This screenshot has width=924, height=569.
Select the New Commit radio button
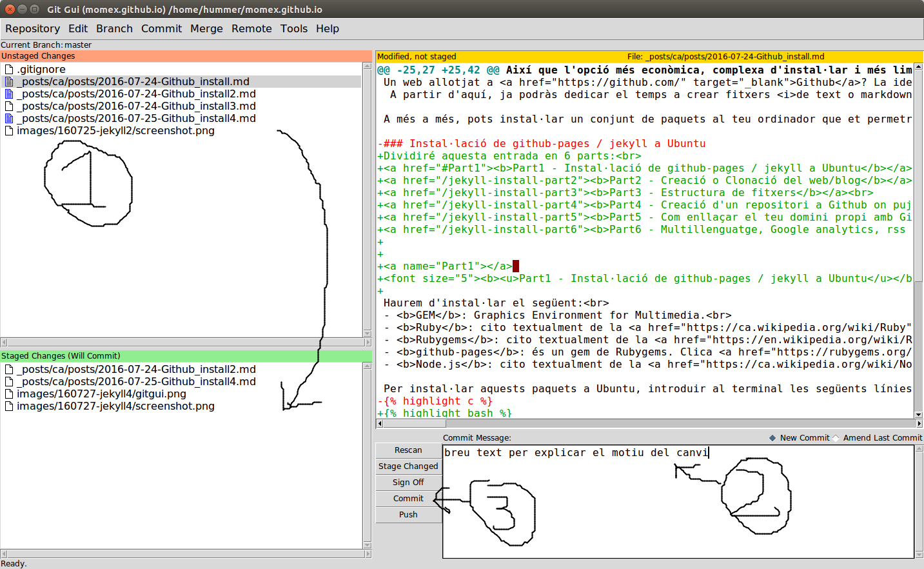tap(772, 437)
